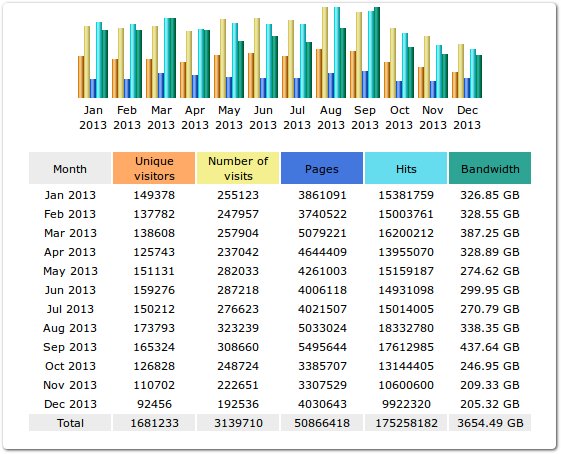Click the green Bandwidth column header
The image size is (561, 454).
490,168
